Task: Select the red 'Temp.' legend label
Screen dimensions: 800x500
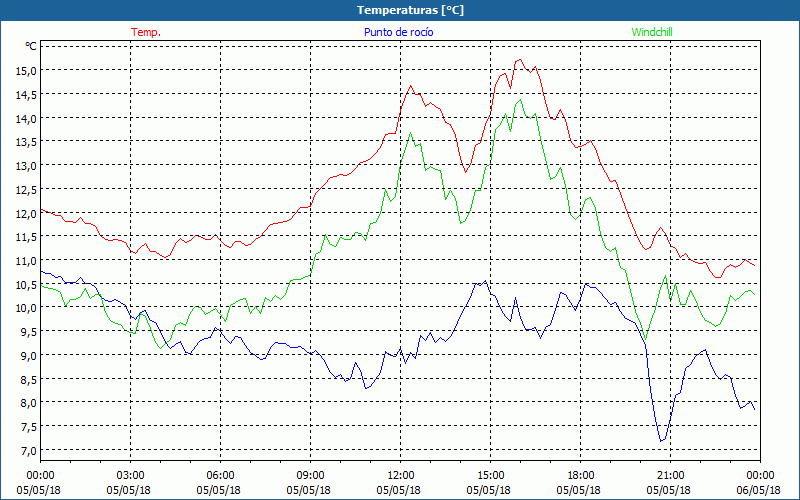Action: coord(146,32)
